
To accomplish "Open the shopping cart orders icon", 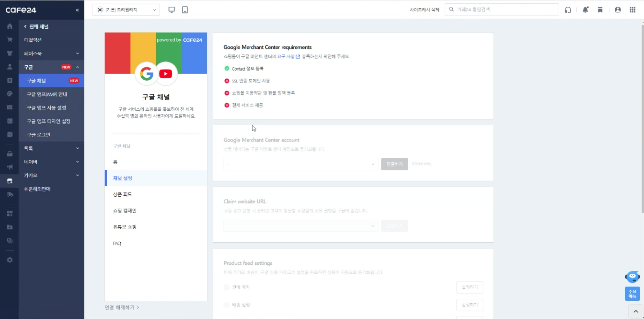I will pyautogui.click(x=10, y=39).
